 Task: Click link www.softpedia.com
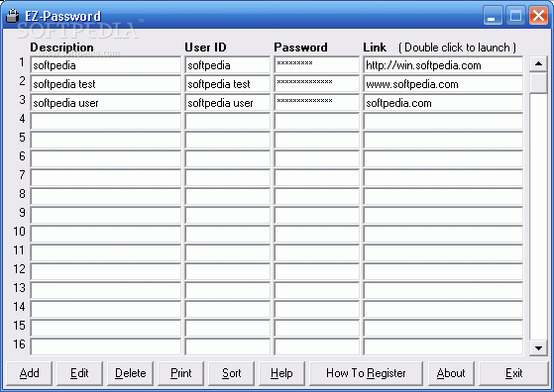pyautogui.click(x=443, y=84)
